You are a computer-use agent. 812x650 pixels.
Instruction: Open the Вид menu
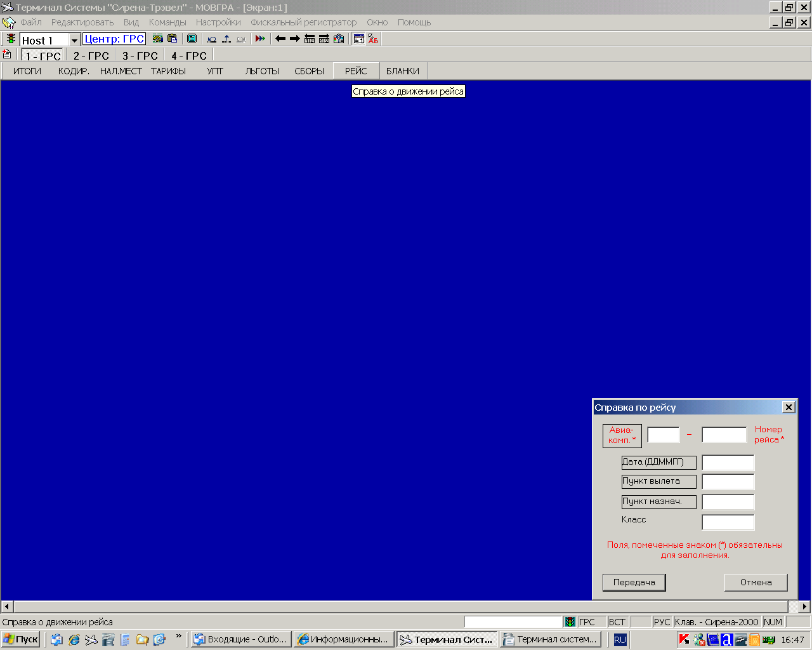tap(131, 22)
